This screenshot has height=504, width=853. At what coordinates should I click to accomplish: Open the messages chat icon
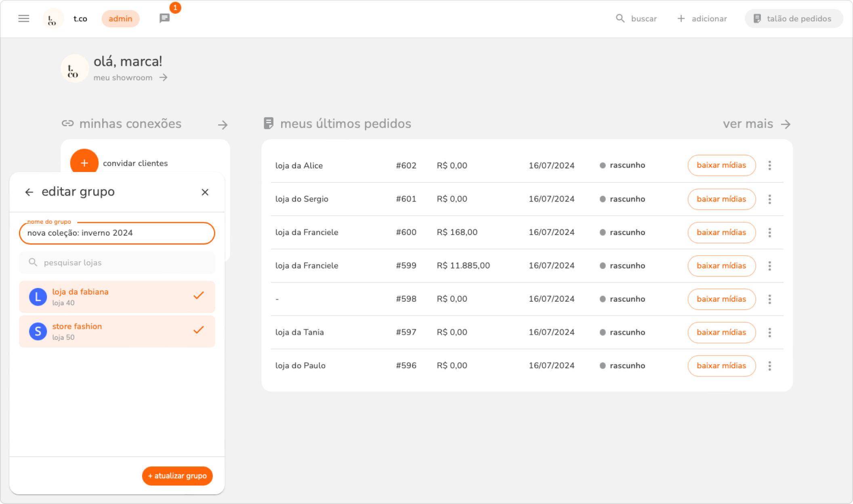[164, 19]
